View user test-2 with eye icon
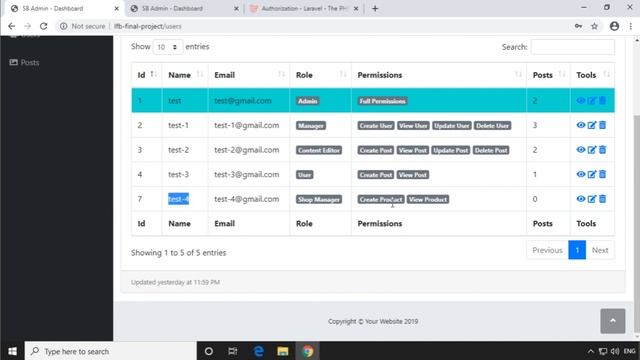This screenshot has width=640, height=360. 580,149
